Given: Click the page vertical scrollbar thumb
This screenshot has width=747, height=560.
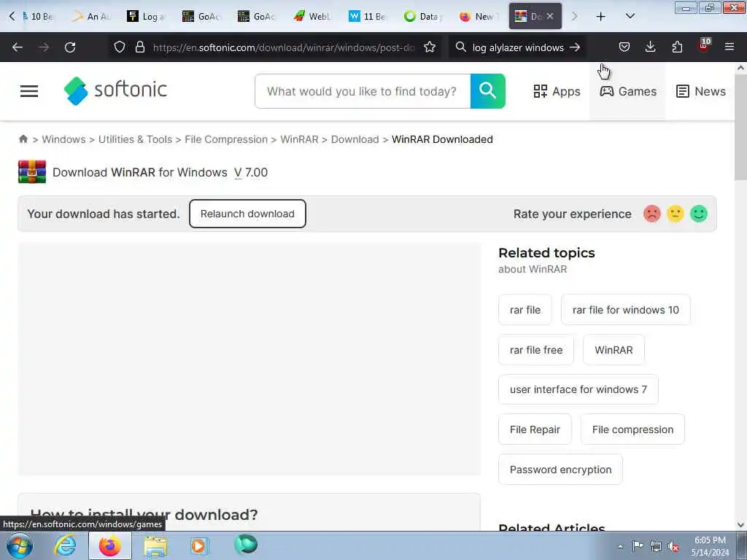Looking at the screenshot, I should click(x=740, y=127).
